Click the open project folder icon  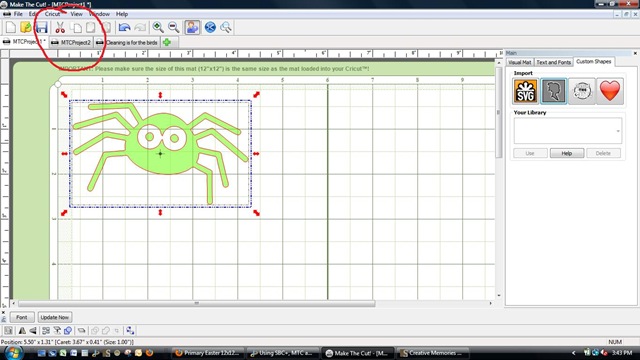click(26, 27)
